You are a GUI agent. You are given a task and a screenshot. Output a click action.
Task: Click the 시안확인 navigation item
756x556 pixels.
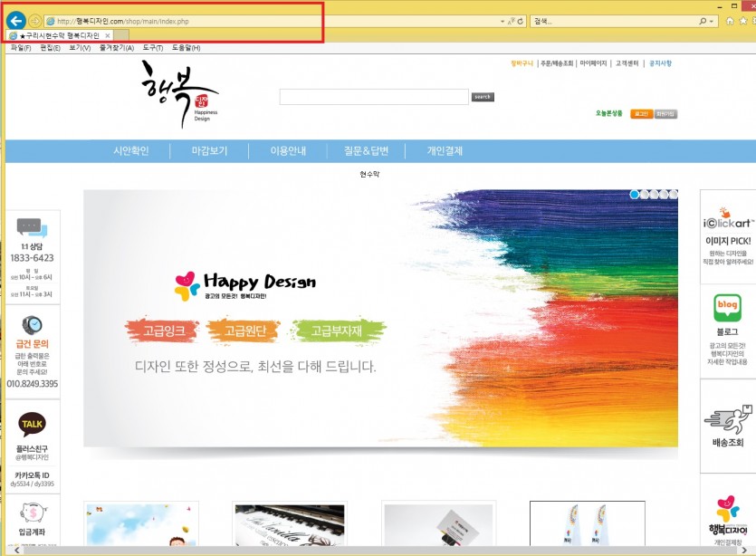(x=130, y=151)
